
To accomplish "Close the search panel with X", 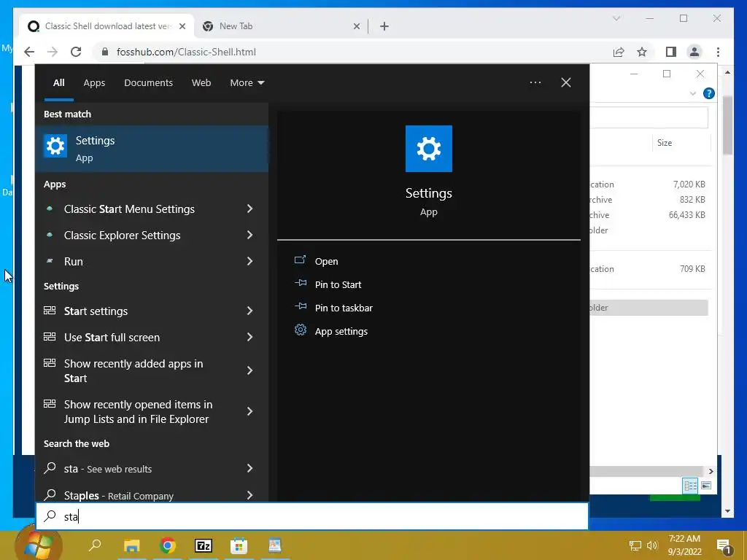I will point(565,82).
